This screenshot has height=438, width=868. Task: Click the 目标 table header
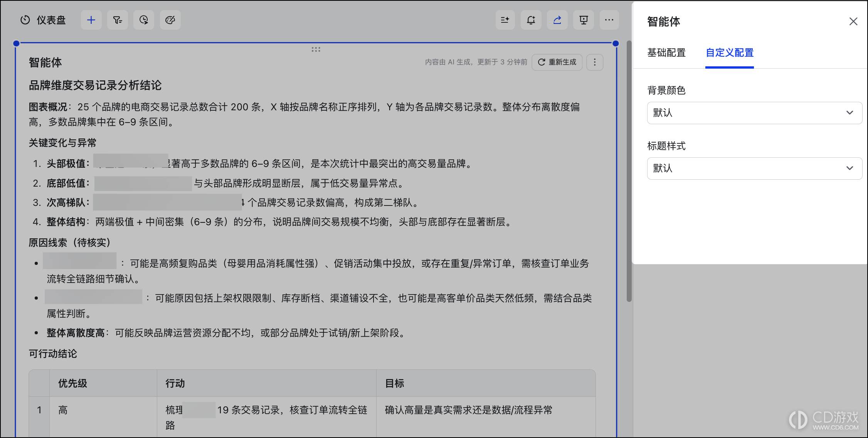(x=395, y=383)
